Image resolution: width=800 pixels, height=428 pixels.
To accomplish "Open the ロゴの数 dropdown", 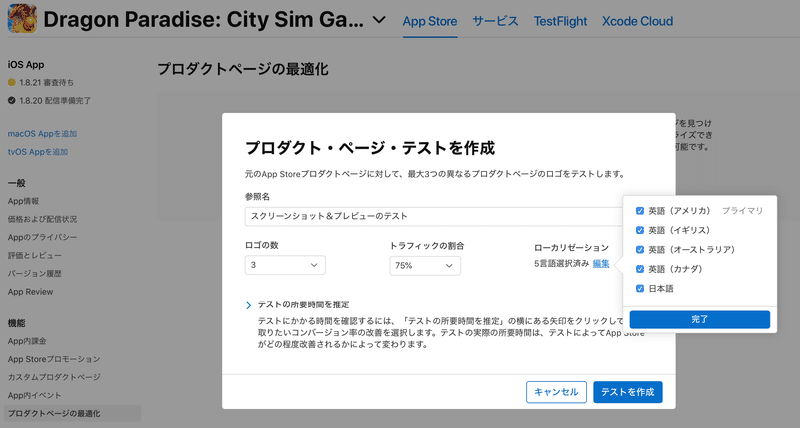I will pyautogui.click(x=285, y=265).
